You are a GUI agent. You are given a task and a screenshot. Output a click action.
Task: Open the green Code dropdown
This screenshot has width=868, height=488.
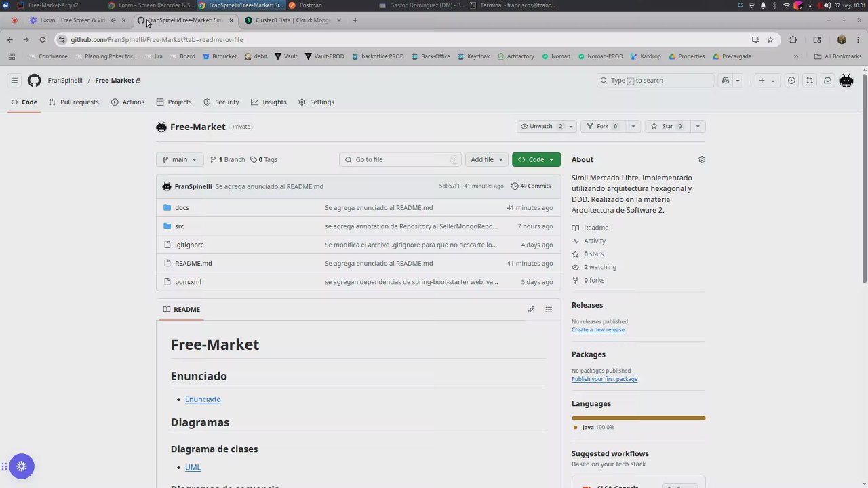click(x=536, y=159)
